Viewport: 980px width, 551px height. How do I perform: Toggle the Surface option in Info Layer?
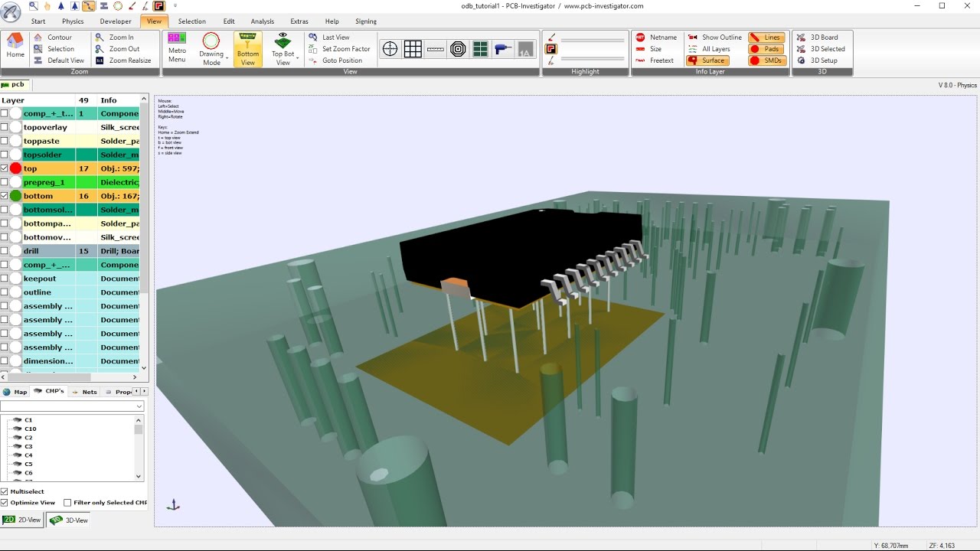pyautogui.click(x=707, y=60)
